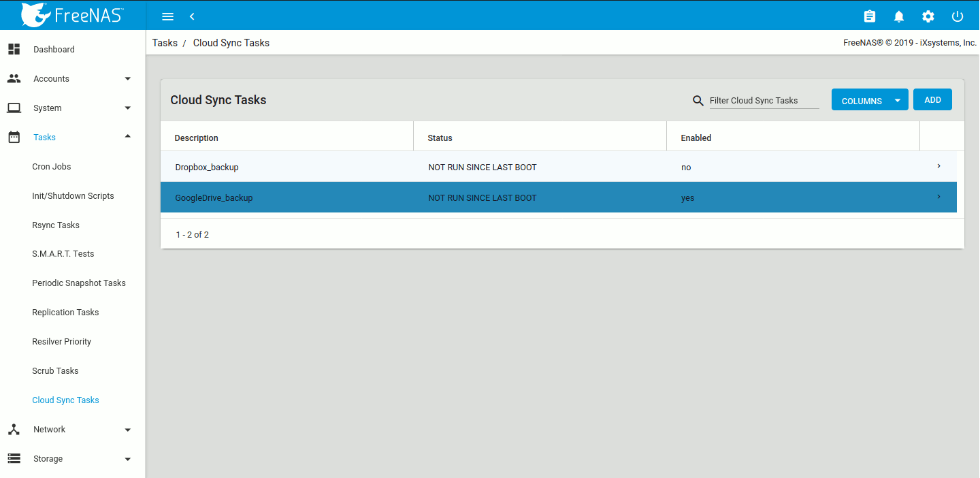Click the '1 - 2 of 2' pagination text

pos(192,234)
